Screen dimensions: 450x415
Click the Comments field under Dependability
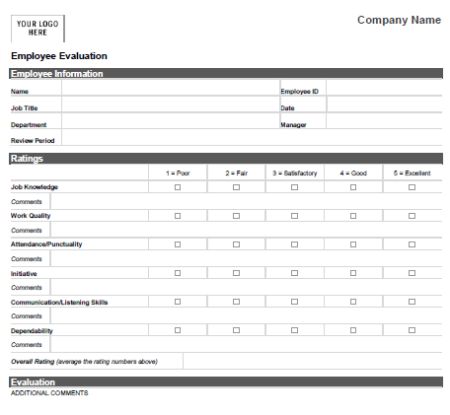pos(246,344)
